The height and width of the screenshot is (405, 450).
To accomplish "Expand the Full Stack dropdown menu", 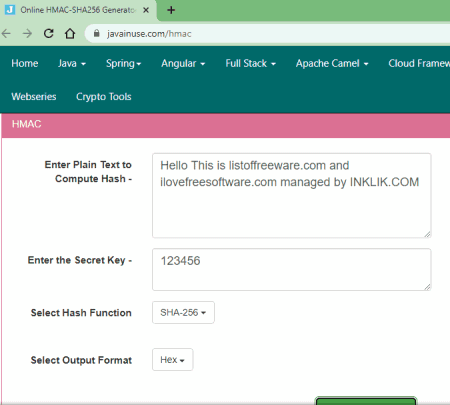I will pyautogui.click(x=250, y=63).
